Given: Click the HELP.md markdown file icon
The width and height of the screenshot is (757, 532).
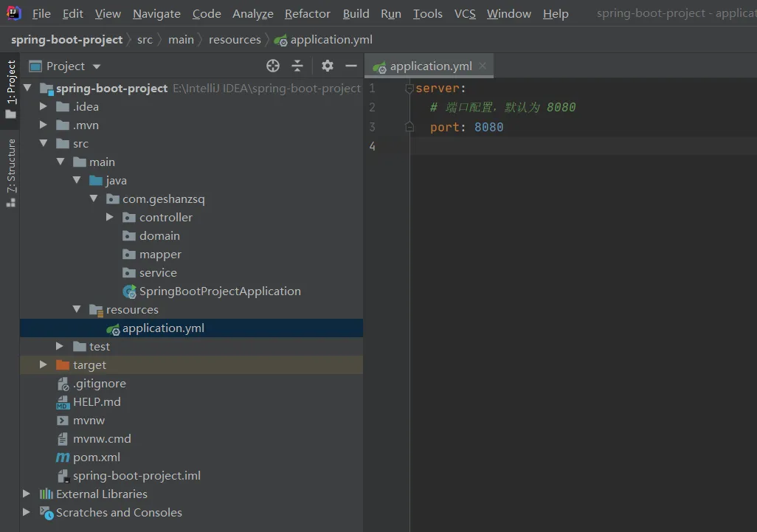Looking at the screenshot, I should click(x=63, y=402).
